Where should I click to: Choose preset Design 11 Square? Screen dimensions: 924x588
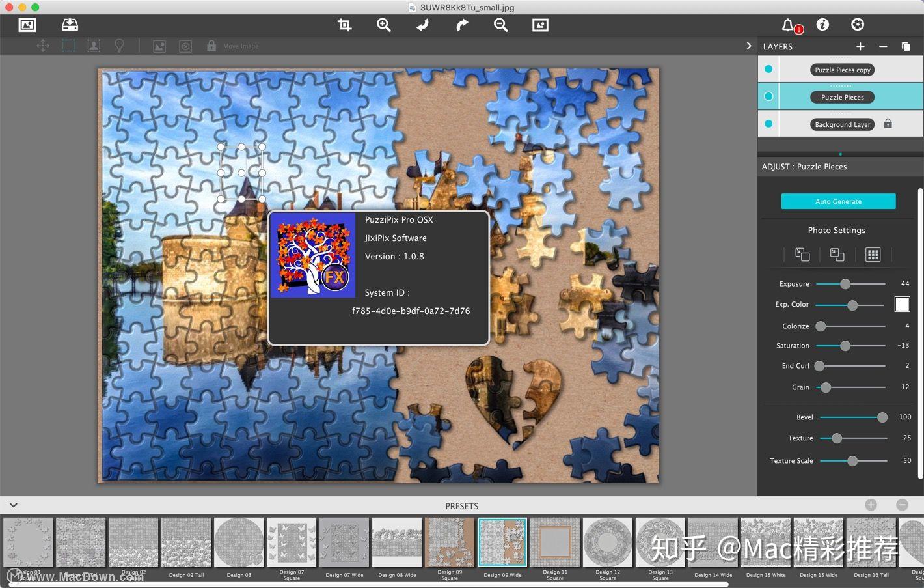(555, 542)
